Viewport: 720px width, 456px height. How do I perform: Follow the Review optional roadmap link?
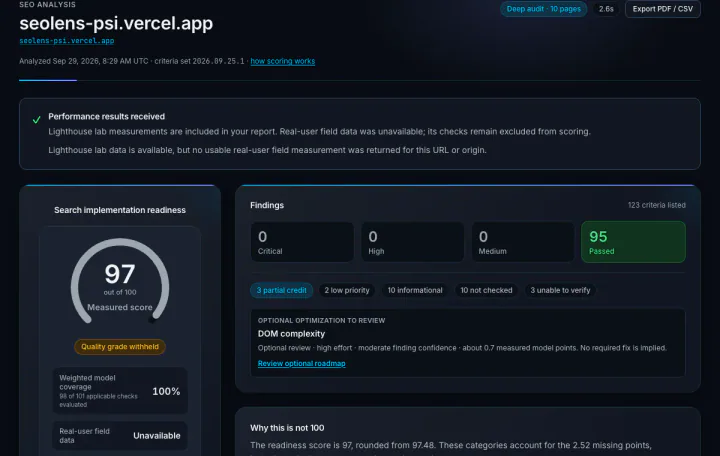301,363
